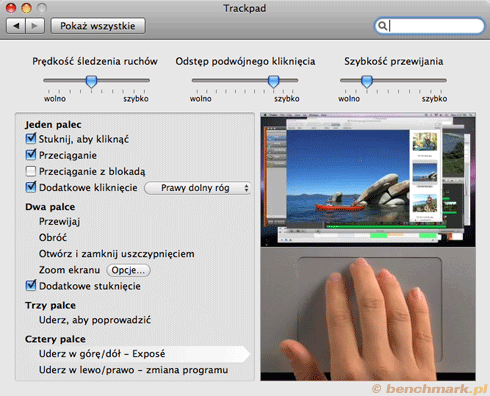The width and height of the screenshot is (490, 396).
Task: Toggle the Przeciąganie checkbox
Action: [x=31, y=155]
